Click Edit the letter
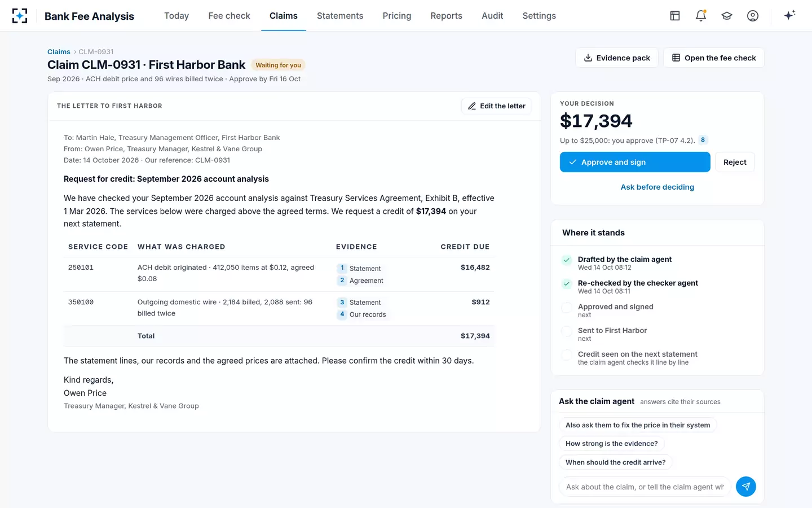The image size is (812, 508). click(x=496, y=106)
